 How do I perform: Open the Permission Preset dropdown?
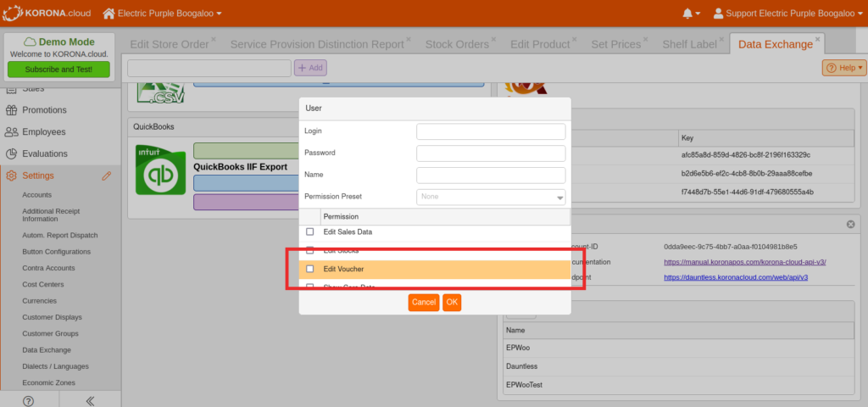tap(491, 197)
